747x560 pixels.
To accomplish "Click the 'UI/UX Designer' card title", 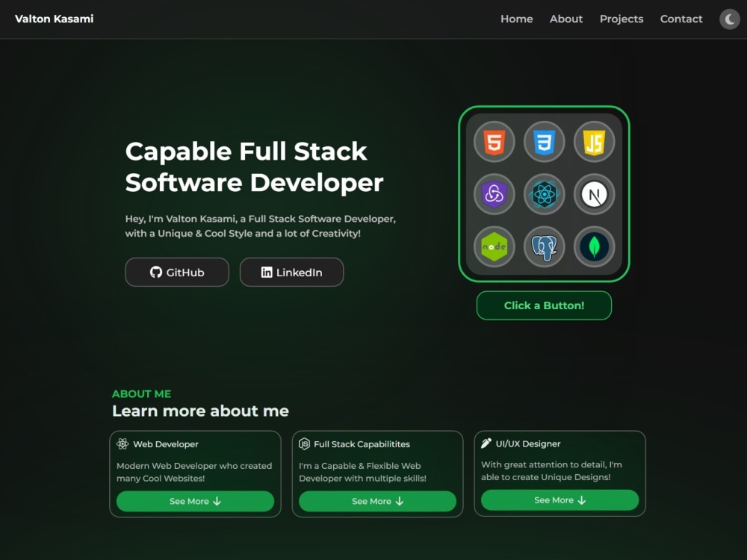I will tap(528, 444).
